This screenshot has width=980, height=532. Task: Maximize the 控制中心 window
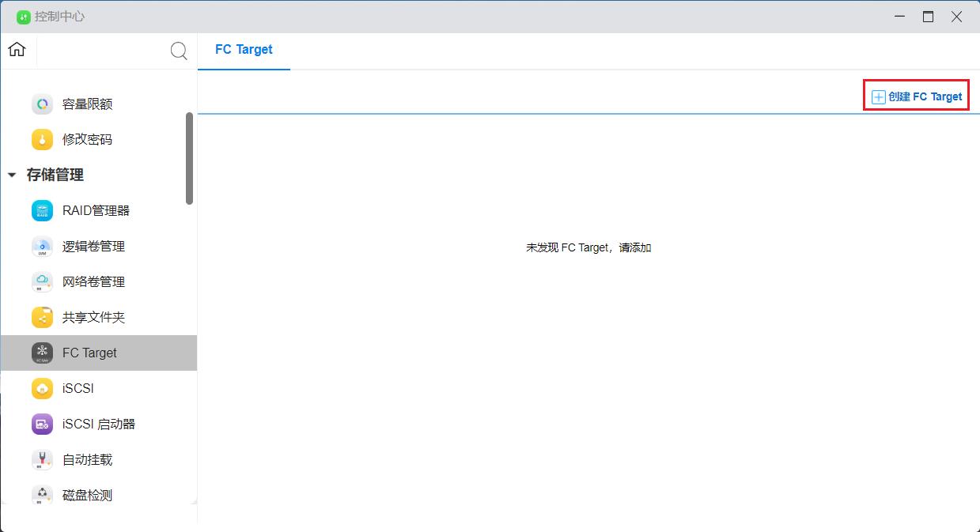click(928, 17)
